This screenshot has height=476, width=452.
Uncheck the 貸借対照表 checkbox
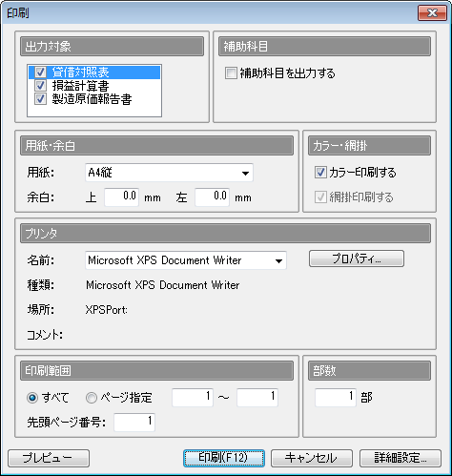click(x=40, y=72)
